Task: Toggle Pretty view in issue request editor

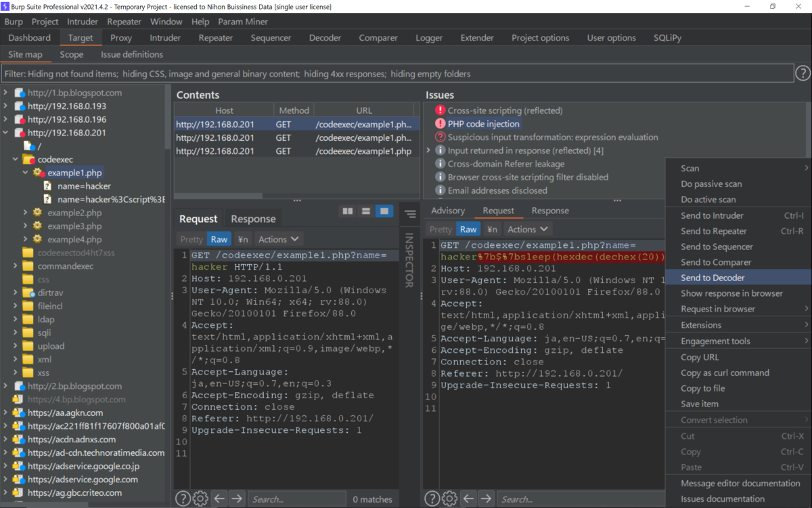Action: point(441,230)
